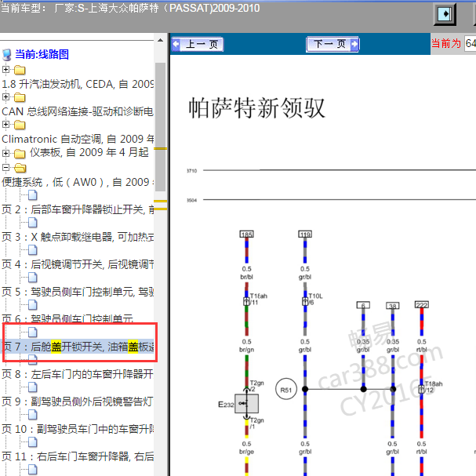Open 页 2：后部车窗升降器锁止开关

[x=78, y=209]
